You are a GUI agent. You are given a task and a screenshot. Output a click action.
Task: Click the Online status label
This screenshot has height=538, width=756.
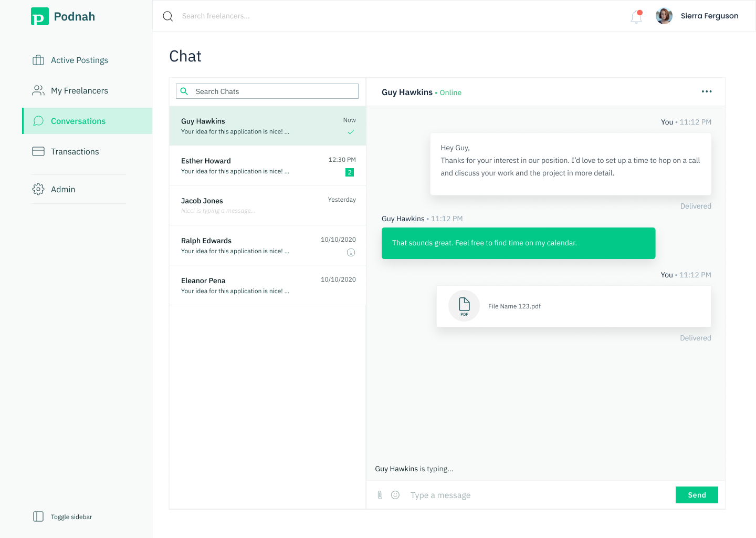pos(450,92)
